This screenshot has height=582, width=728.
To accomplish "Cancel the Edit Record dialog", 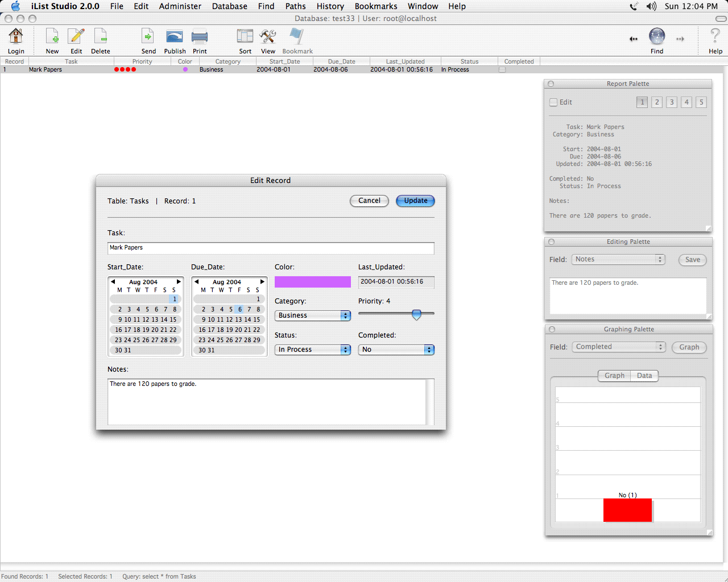I will 369,201.
